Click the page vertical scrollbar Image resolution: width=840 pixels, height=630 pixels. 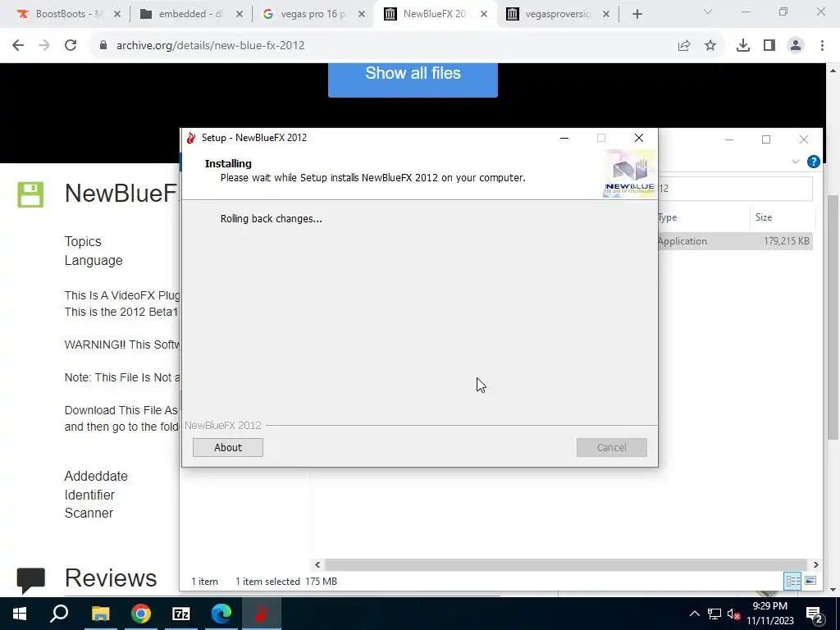833,316
